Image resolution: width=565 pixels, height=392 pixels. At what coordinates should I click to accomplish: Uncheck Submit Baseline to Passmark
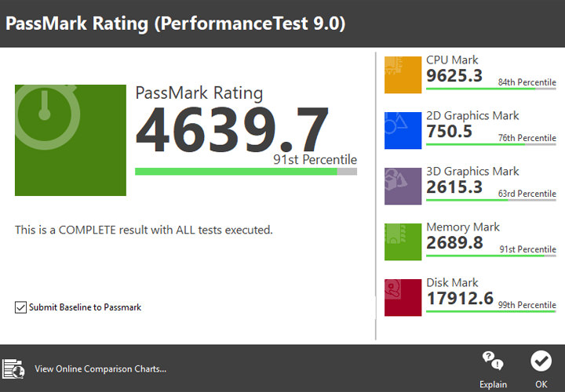20,307
